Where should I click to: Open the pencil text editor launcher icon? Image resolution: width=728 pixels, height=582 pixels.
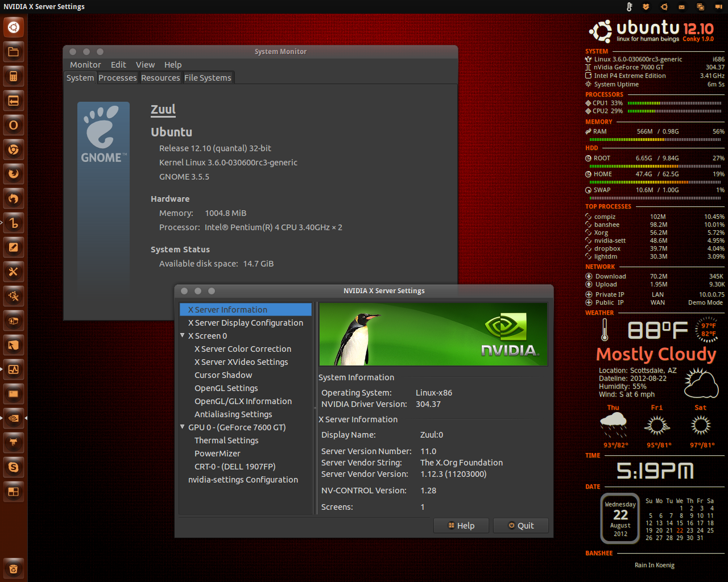14,247
